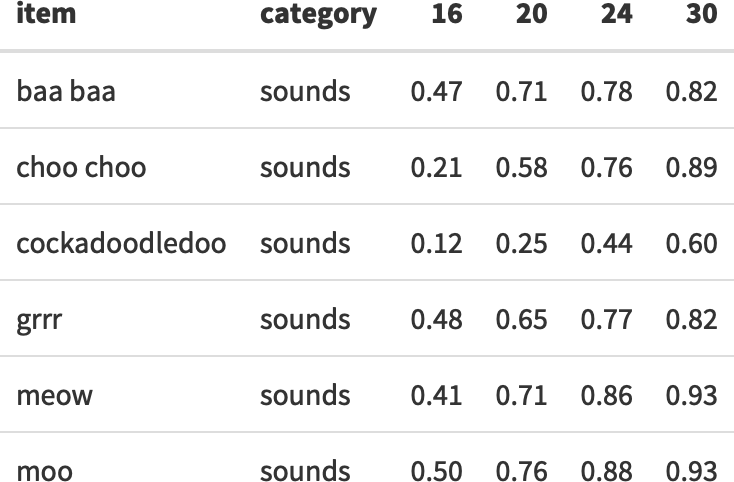Click the 0.47 value for baa baa

click(436, 92)
